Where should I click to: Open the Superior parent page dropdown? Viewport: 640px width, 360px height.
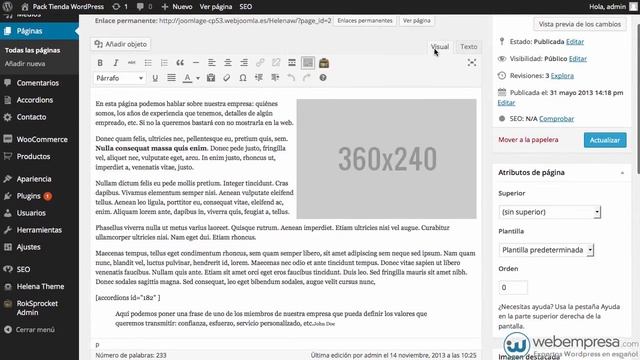(549, 212)
